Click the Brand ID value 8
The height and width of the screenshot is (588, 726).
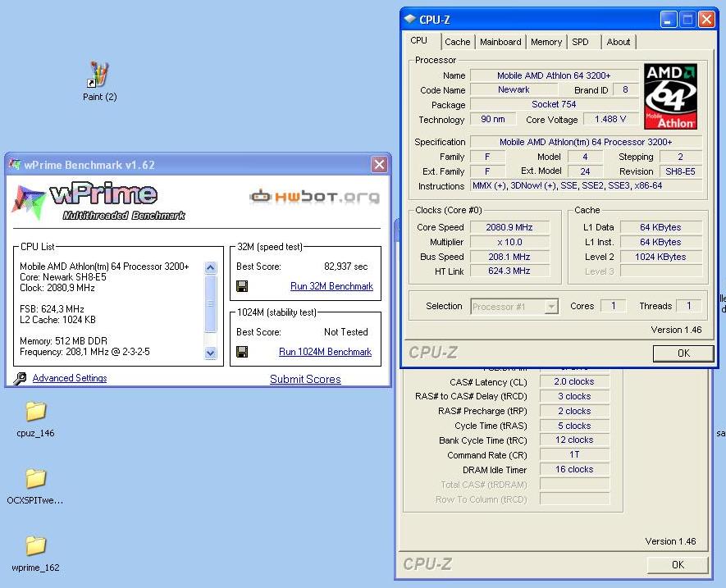[x=625, y=90]
